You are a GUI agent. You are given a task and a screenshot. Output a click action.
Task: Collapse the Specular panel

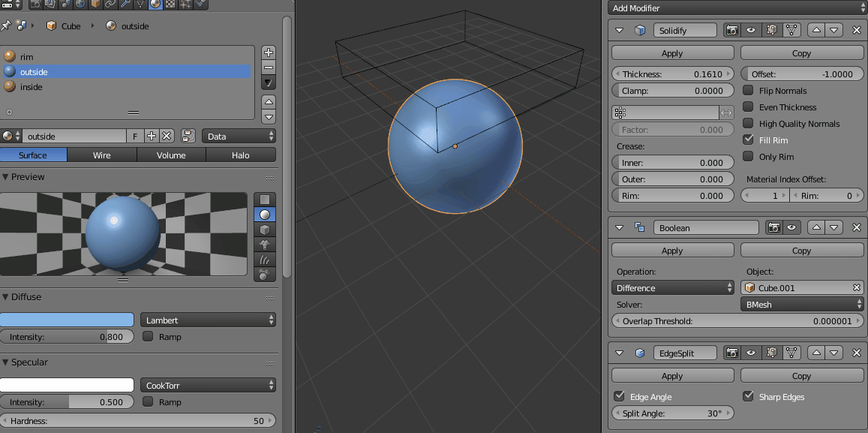[x=5, y=362]
